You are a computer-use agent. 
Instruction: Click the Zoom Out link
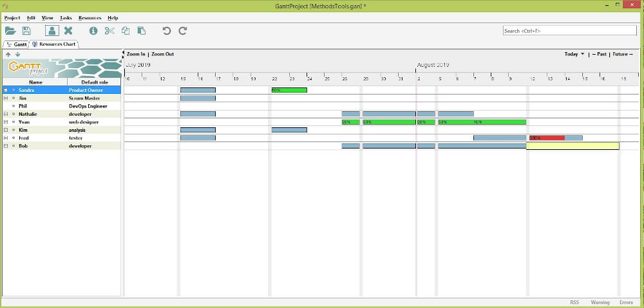point(162,54)
